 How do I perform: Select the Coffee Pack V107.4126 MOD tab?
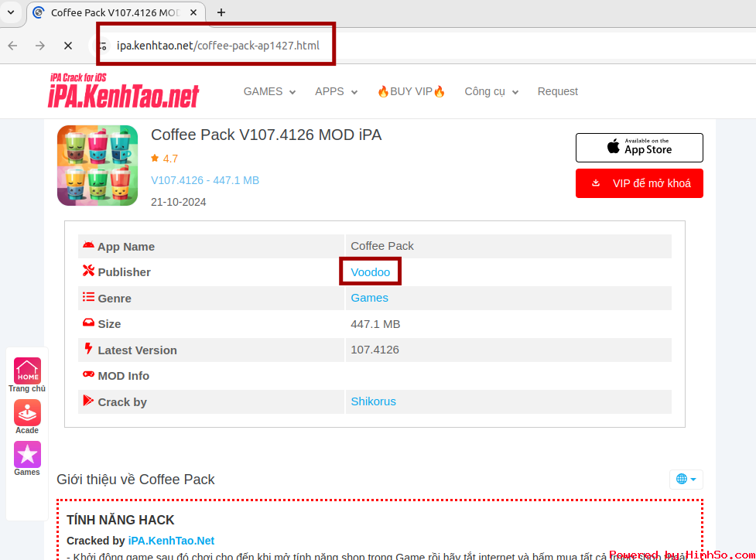pyautogui.click(x=116, y=12)
